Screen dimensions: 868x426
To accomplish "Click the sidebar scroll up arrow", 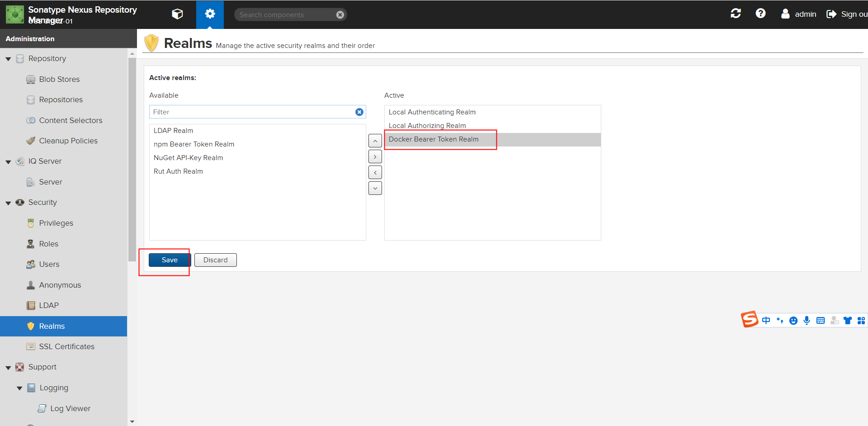I will click(132, 54).
